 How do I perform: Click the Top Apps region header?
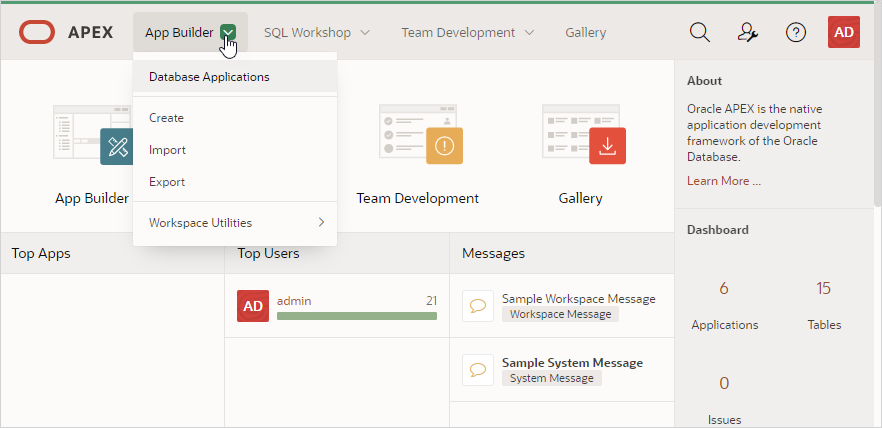(41, 253)
